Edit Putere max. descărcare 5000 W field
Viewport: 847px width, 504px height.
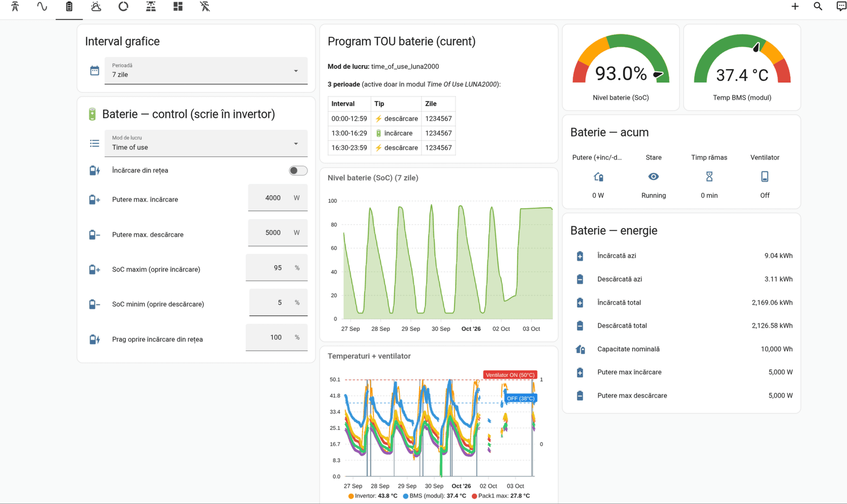[x=278, y=233]
